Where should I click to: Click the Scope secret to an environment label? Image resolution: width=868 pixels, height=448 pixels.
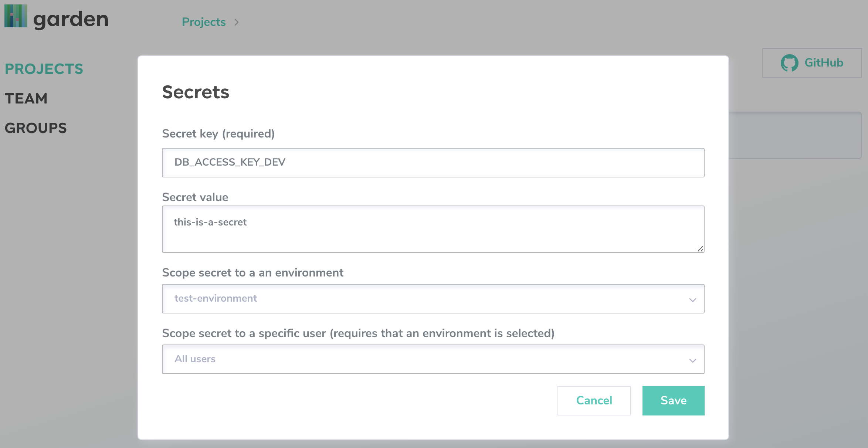point(252,272)
